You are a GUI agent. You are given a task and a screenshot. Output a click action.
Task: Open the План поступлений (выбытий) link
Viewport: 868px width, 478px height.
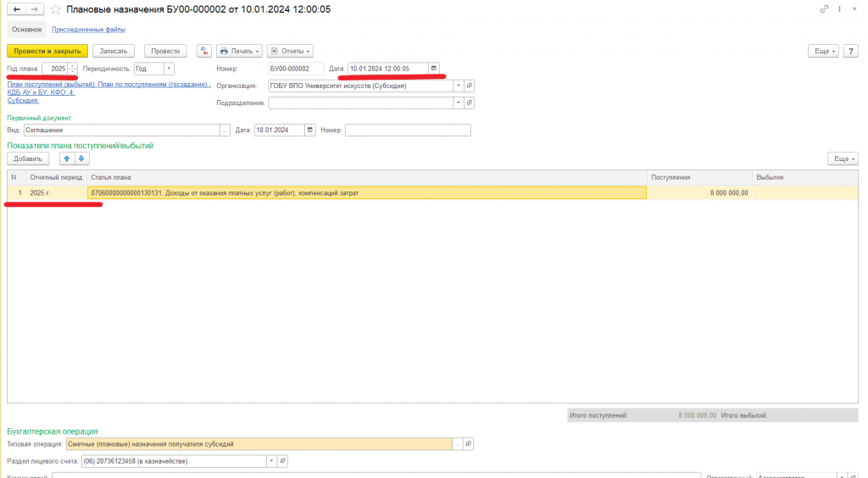pyautogui.click(x=108, y=85)
